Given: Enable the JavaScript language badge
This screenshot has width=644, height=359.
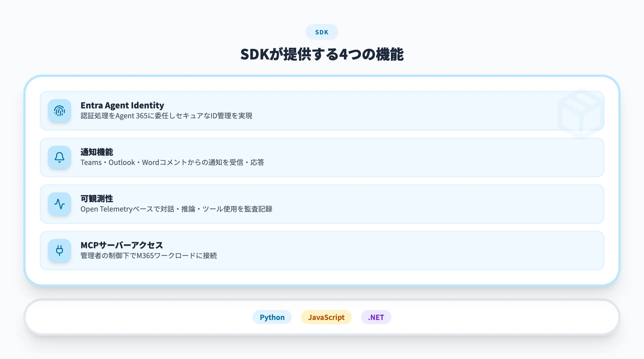Looking at the screenshot, I should click(x=326, y=317).
